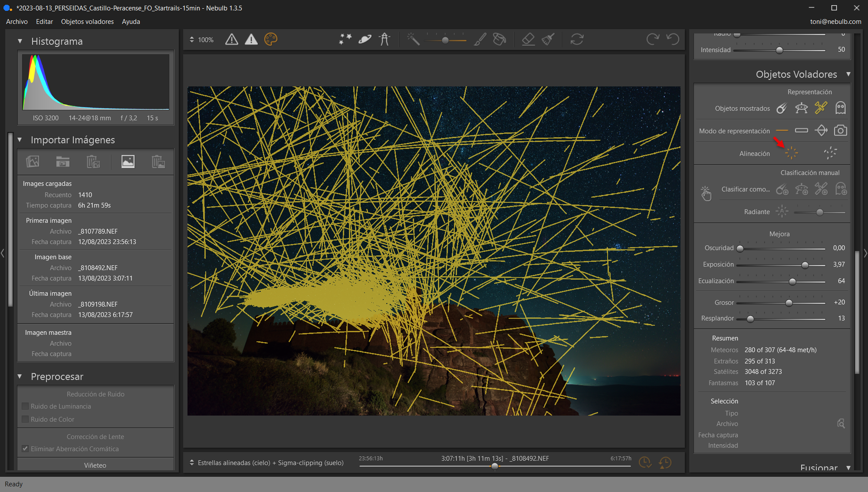Select rectangle representation mode
The image size is (868, 492).
tap(801, 130)
